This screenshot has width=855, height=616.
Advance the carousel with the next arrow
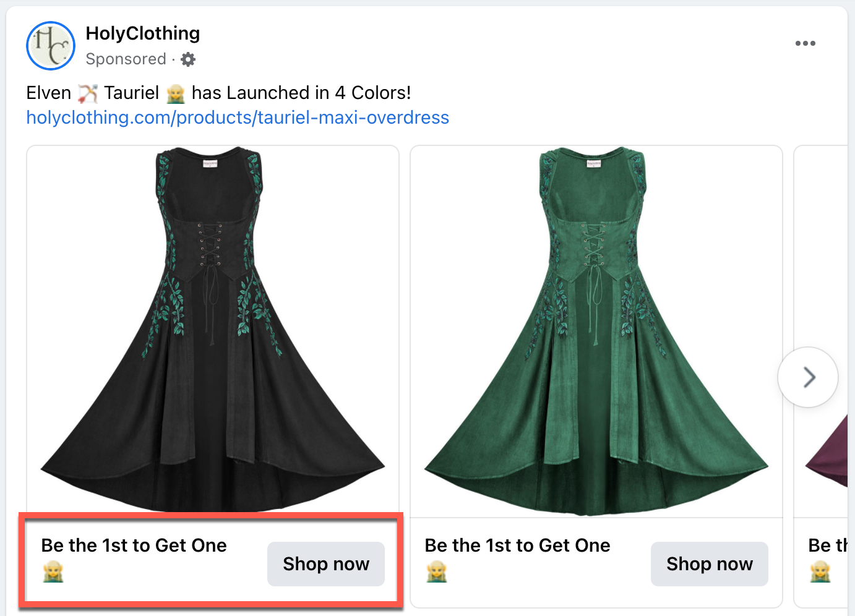[x=808, y=377]
